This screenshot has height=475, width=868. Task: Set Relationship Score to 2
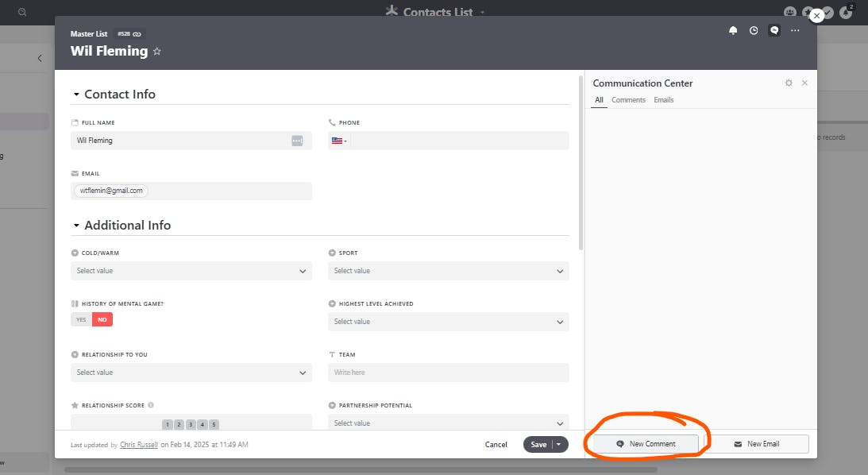pos(179,425)
